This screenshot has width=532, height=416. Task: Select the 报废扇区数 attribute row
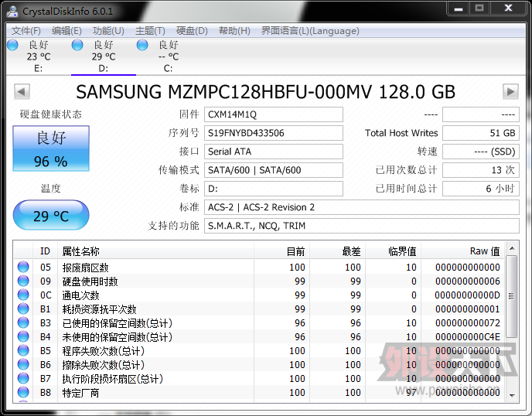coord(259,267)
